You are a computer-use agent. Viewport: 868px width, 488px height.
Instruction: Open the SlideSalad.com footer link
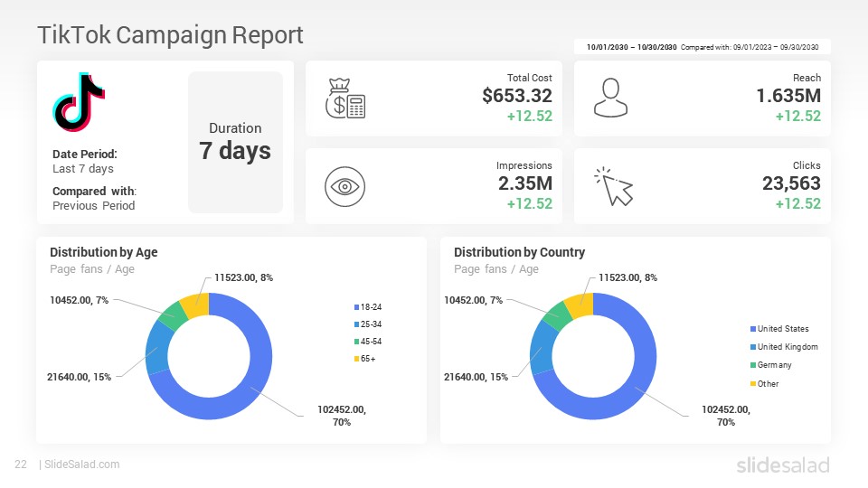[x=82, y=465]
